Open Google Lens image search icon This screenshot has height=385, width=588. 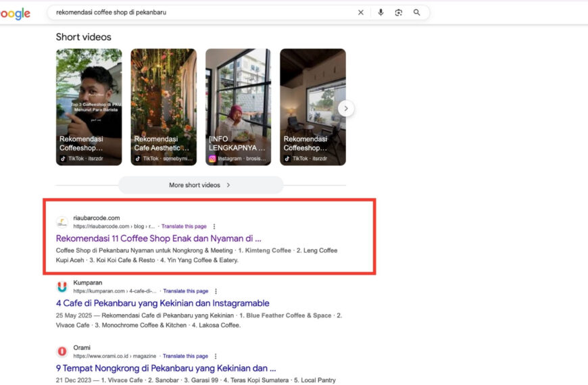tap(399, 12)
